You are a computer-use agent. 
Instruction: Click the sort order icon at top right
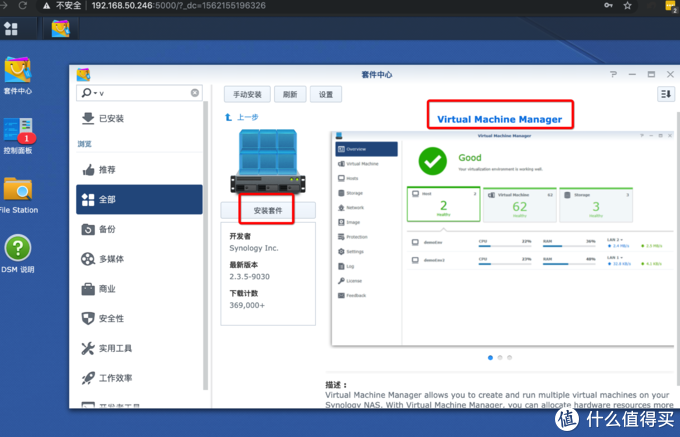[666, 94]
